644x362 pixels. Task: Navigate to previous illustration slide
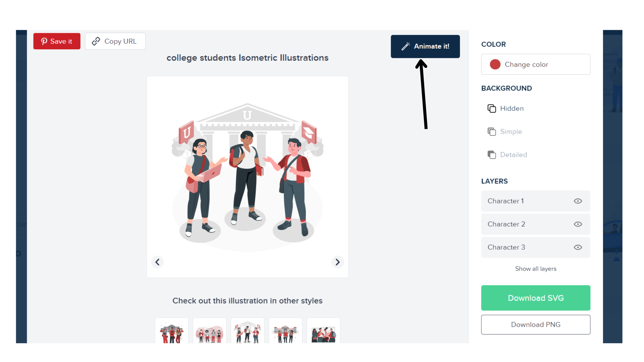tap(157, 262)
